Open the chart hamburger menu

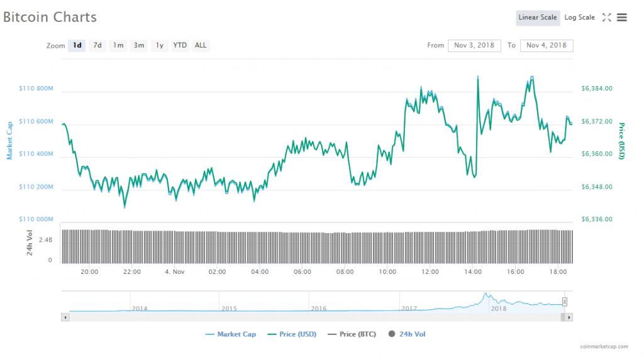(x=622, y=18)
